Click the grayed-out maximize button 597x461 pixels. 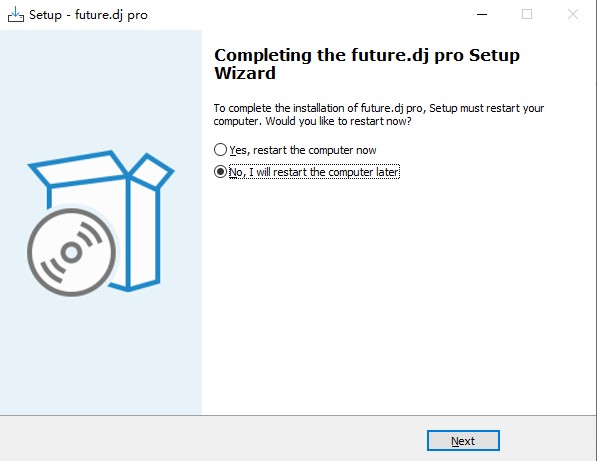pos(527,14)
